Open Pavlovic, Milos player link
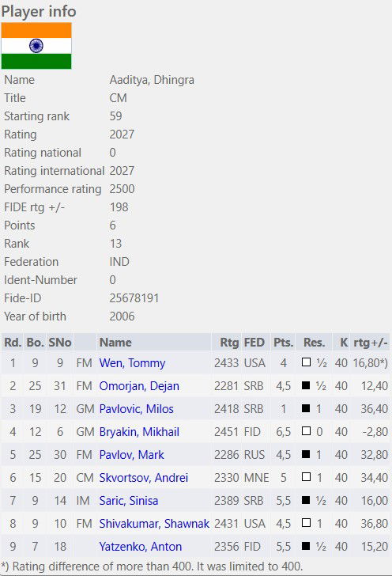 136,409
